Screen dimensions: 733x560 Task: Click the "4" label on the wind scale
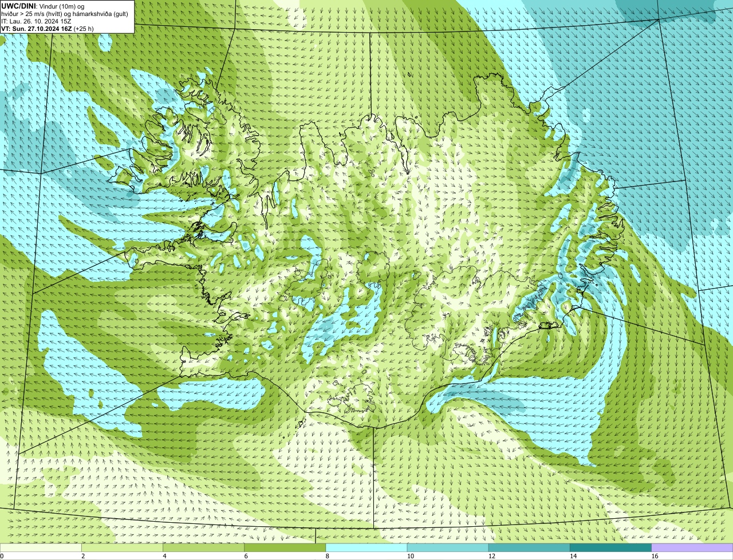point(164,556)
